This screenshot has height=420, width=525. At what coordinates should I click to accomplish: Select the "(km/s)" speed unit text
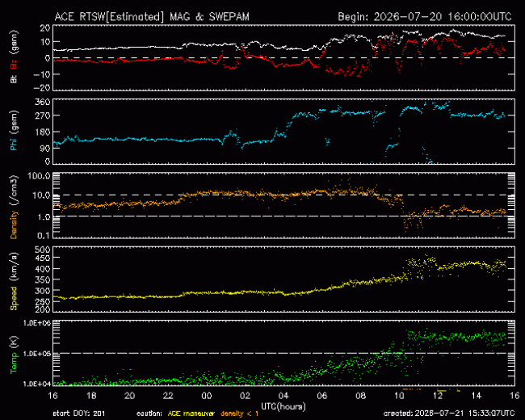(x=14, y=267)
